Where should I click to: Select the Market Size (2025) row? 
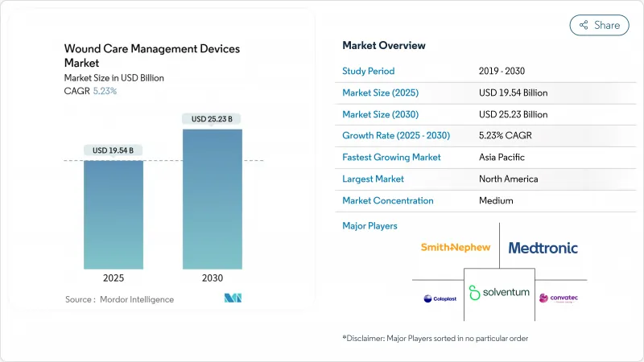tap(485, 93)
